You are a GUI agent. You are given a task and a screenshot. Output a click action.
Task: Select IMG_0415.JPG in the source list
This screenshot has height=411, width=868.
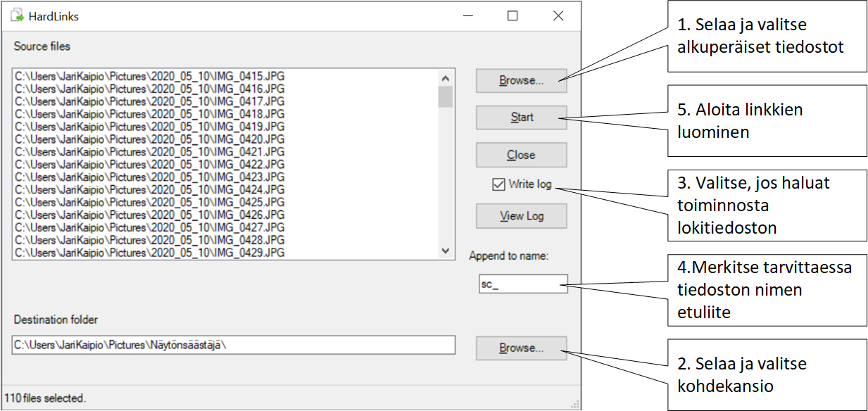149,76
